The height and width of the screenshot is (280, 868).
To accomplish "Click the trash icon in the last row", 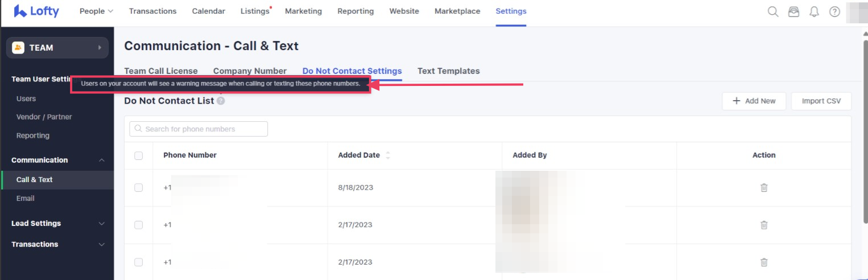I will tap(764, 262).
